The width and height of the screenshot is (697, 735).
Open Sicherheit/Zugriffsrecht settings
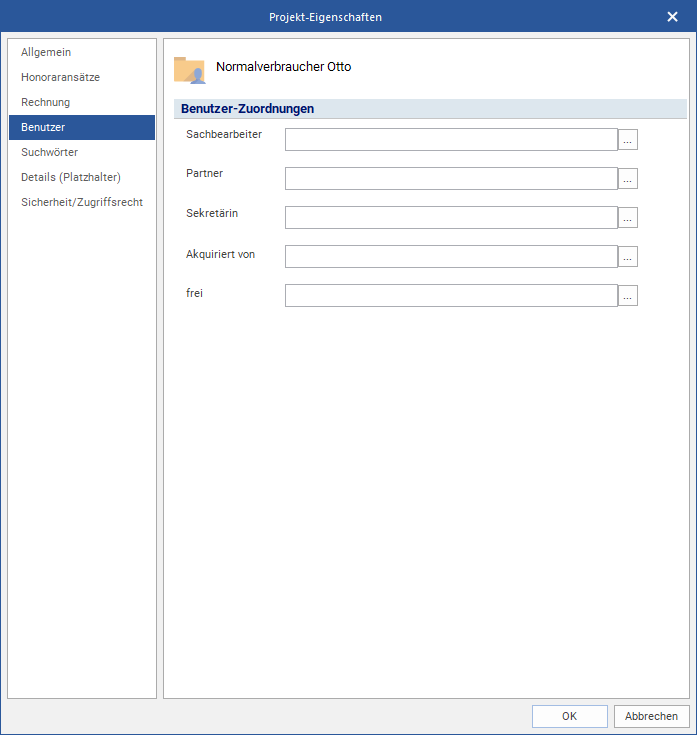82,202
